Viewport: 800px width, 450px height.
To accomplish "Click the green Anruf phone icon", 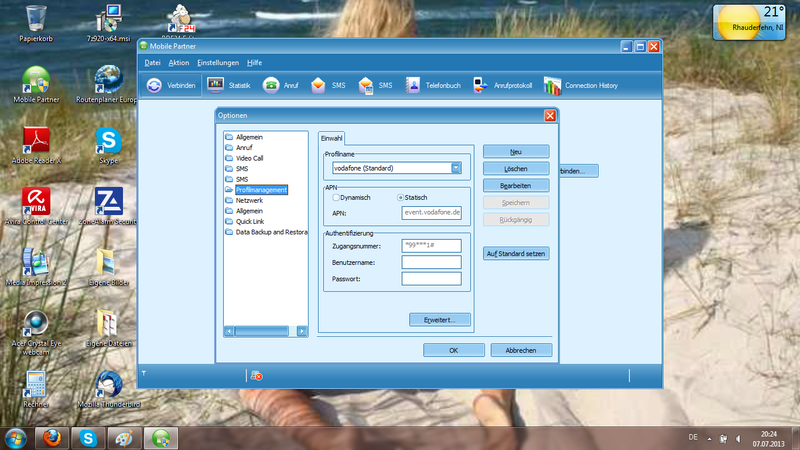I will coord(271,86).
